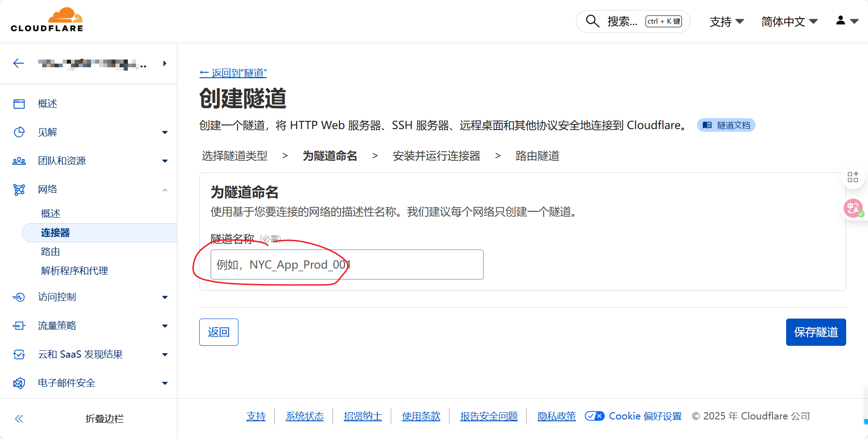This screenshot has height=439, width=868.
Task: Click the 安装并运行连接器 step
Action: [x=436, y=156]
